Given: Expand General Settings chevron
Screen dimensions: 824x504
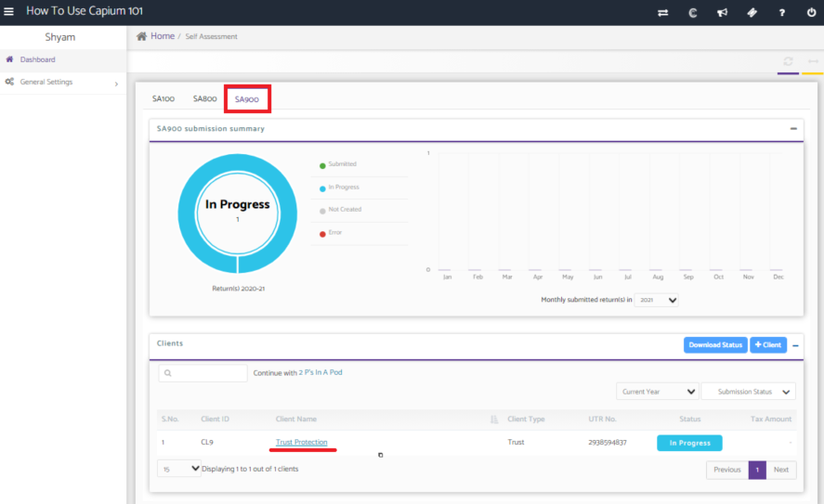Looking at the screenshot, I should point(116,84).
